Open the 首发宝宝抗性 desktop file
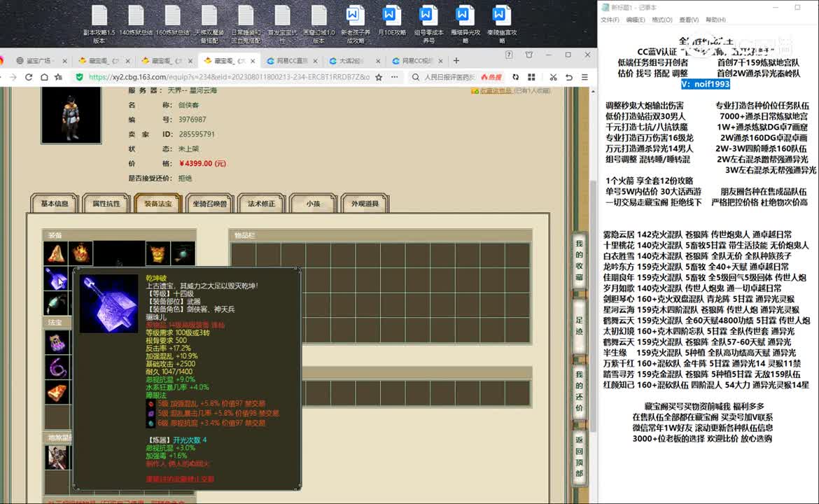 [282, 24]
